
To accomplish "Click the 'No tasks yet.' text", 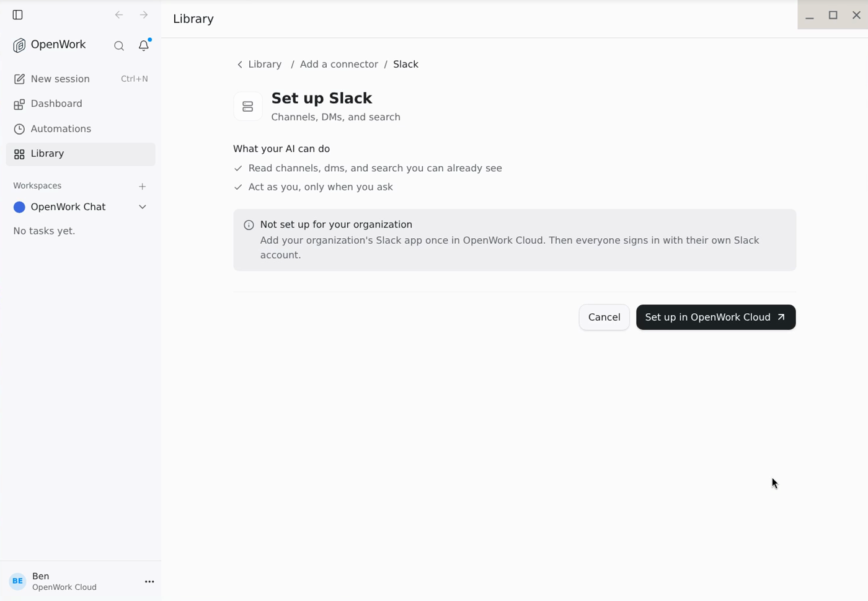I will click(x=44, y=231).
